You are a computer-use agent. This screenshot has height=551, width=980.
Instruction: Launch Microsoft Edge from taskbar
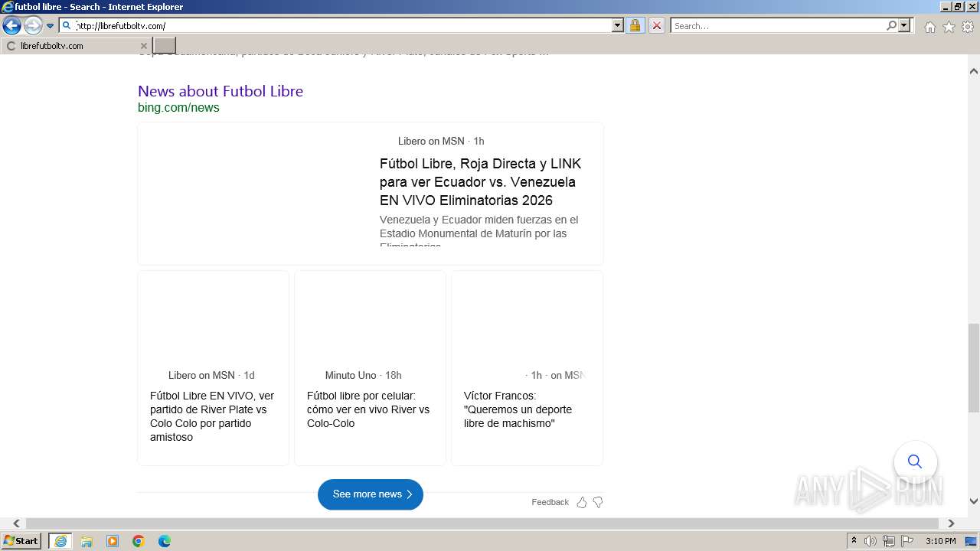(165, 541)
